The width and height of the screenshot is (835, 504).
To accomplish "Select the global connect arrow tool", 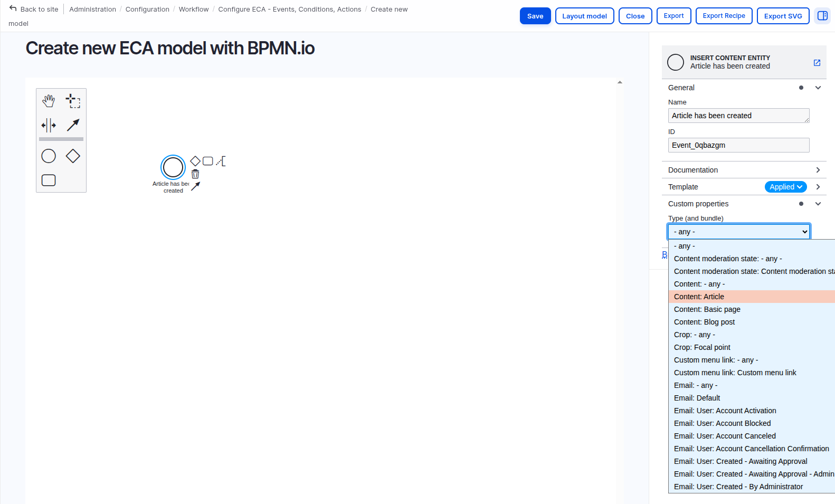I will click(73, 125).
